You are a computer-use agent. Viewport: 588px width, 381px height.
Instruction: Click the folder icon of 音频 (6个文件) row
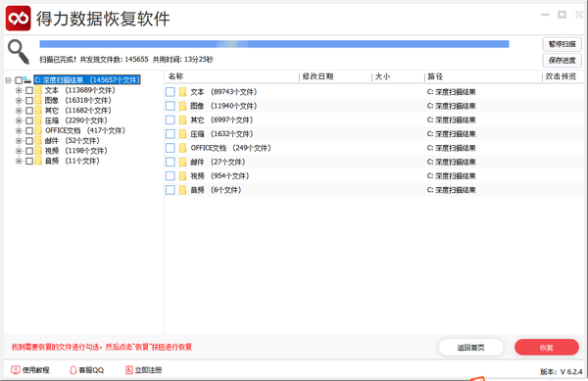182,190
